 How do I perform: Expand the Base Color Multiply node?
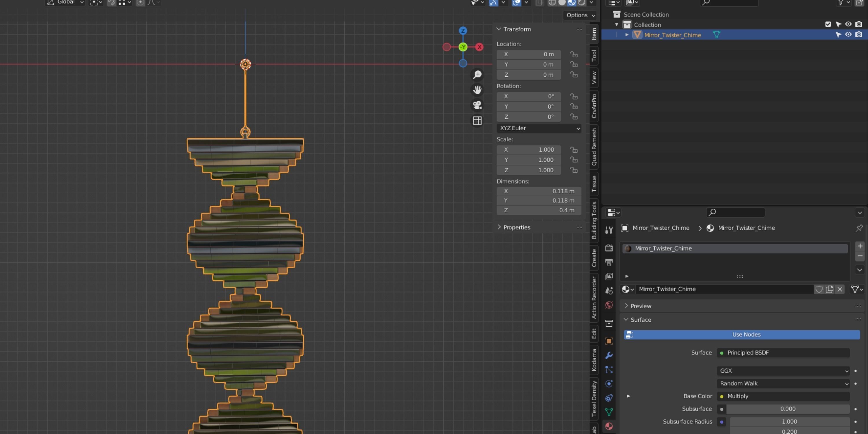point(628,396)
